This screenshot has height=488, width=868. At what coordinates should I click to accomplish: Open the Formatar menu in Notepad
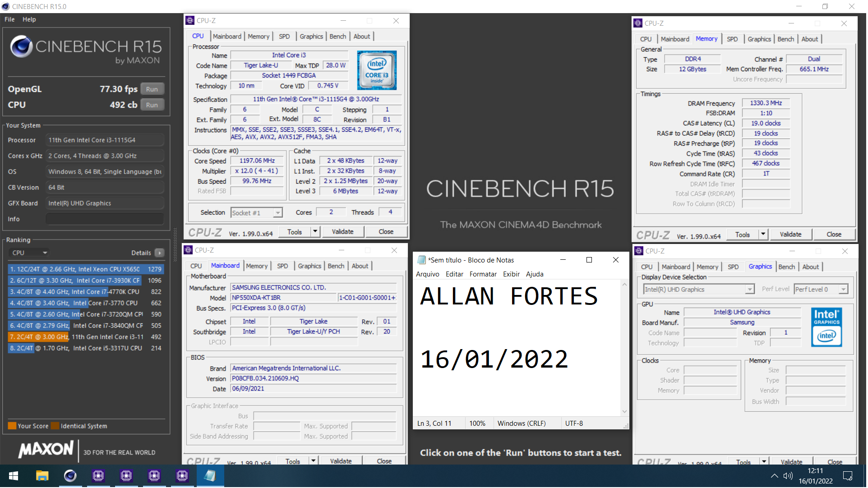click(x=484, y=274)
